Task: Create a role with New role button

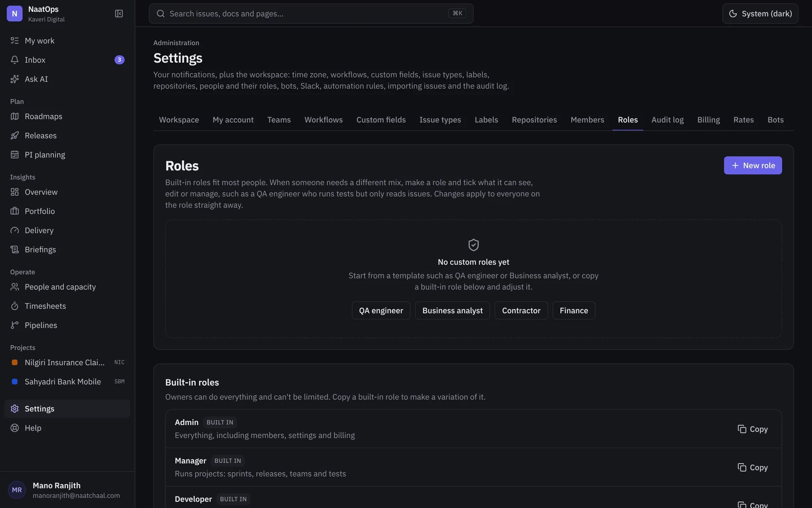Action: [753, 166]
